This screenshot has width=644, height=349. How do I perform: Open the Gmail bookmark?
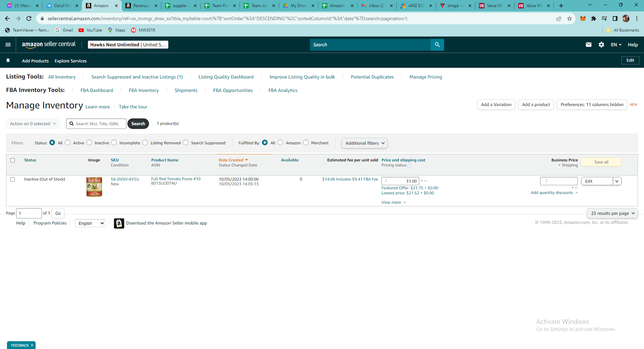tap(64, 30)
